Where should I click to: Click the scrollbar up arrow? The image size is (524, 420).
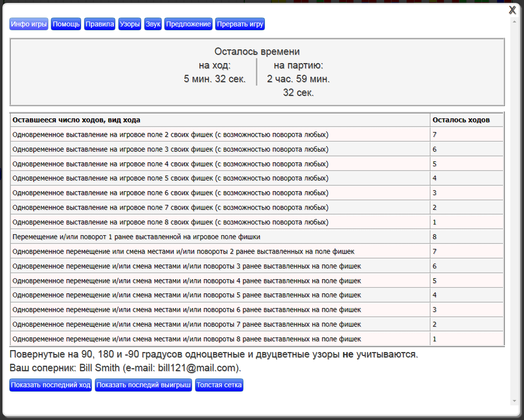(514, 22)
